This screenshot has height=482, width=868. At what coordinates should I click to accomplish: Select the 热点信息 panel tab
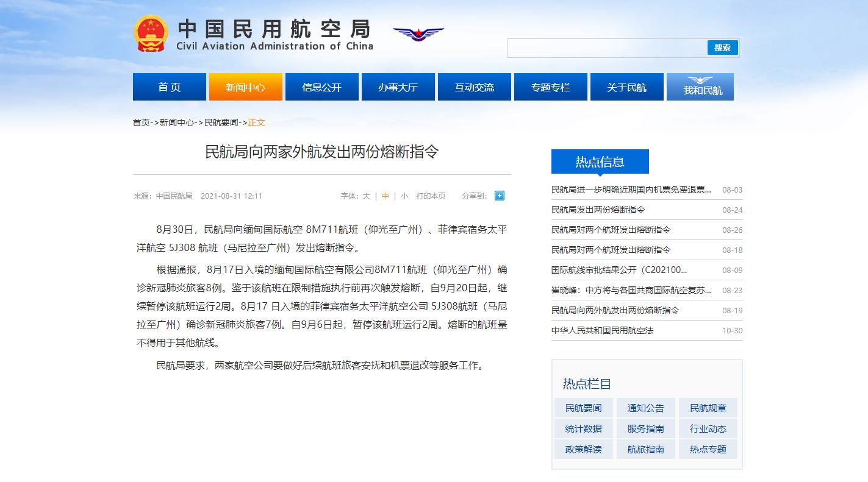click(x=600, y=162)
